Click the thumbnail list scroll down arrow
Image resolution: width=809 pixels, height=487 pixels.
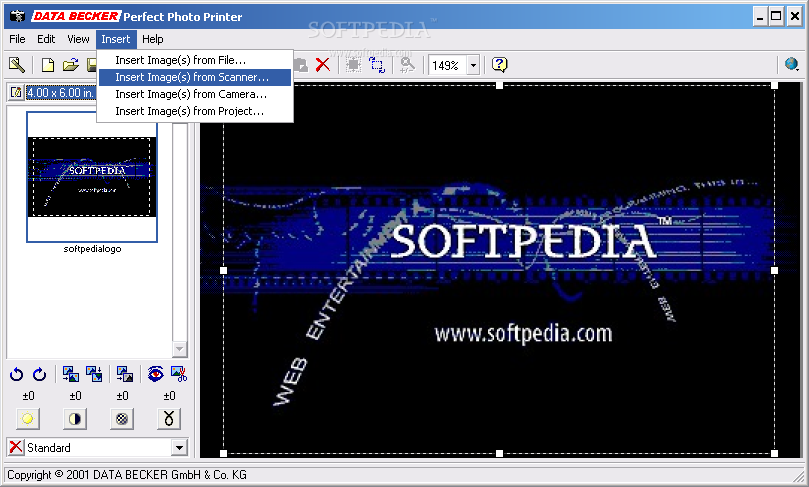[x=179, y=349]
